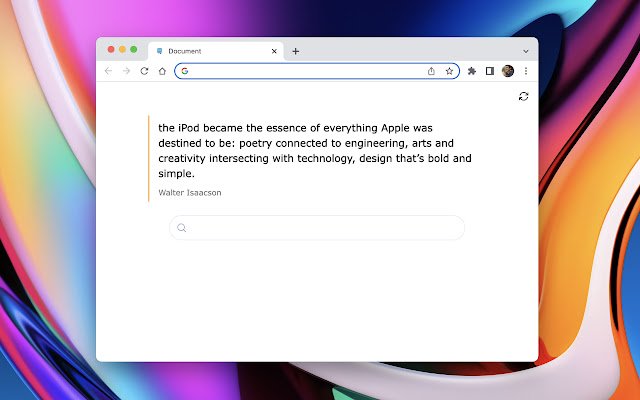Go to the home page icon
The width and height of the screenshot is (640, 400).
click(162, 71)
